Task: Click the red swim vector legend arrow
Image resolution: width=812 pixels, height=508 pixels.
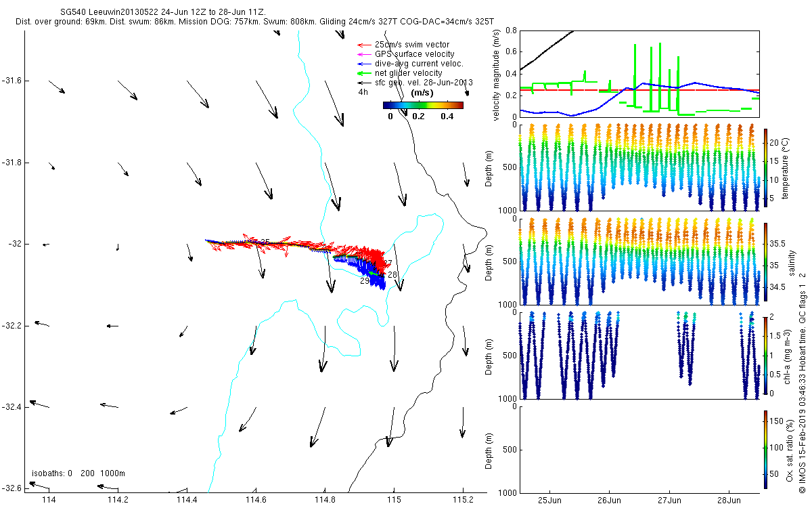Action: click(363, 45)
